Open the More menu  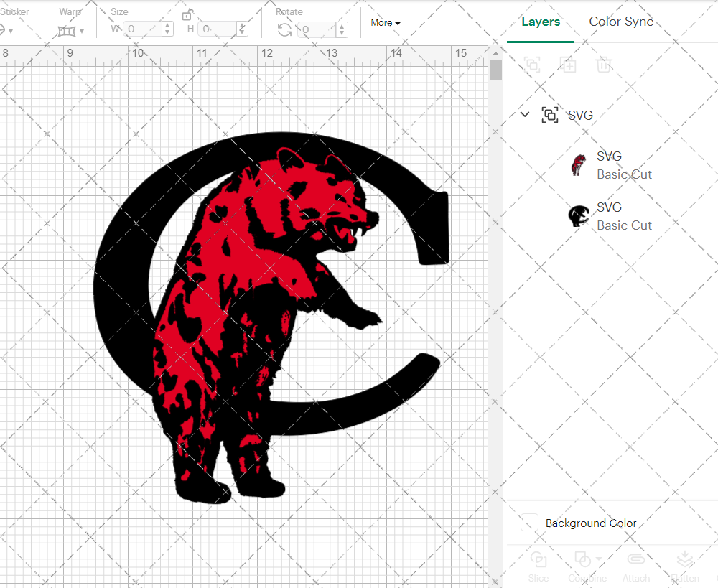tap(386, 22)
